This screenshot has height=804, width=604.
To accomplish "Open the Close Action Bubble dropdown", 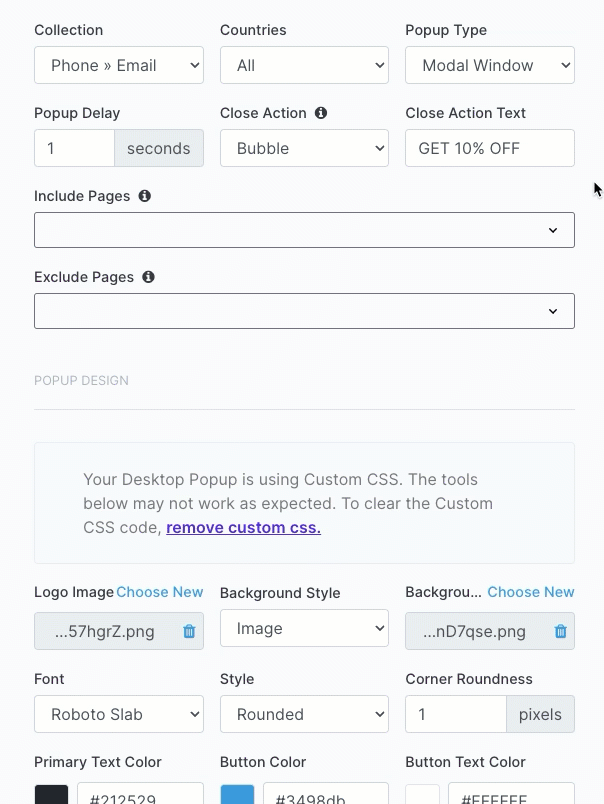I will [305, 148].
